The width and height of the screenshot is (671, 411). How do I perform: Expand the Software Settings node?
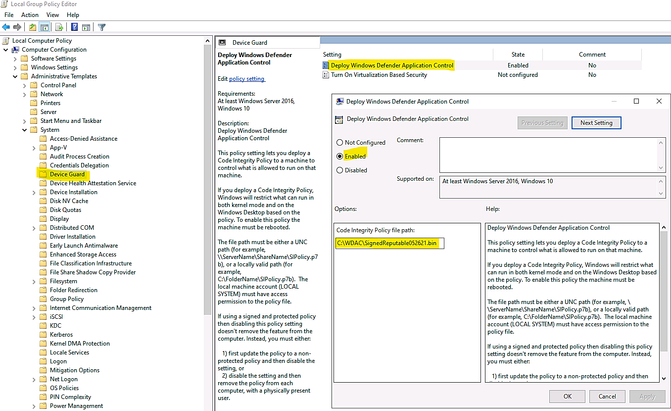(15, 59)
